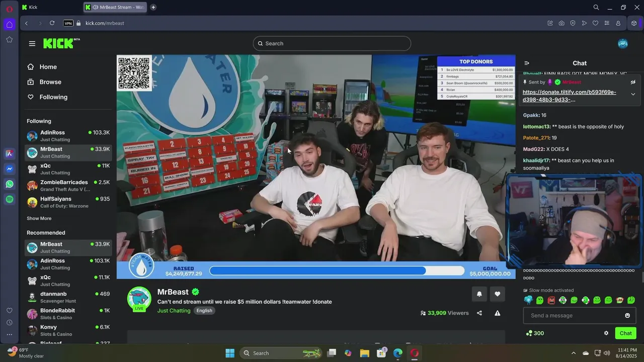The width and height of the screenshot is (644, 362).
Task: Click the Opera Messenger sidebar icon
Action: pos(10,169)
